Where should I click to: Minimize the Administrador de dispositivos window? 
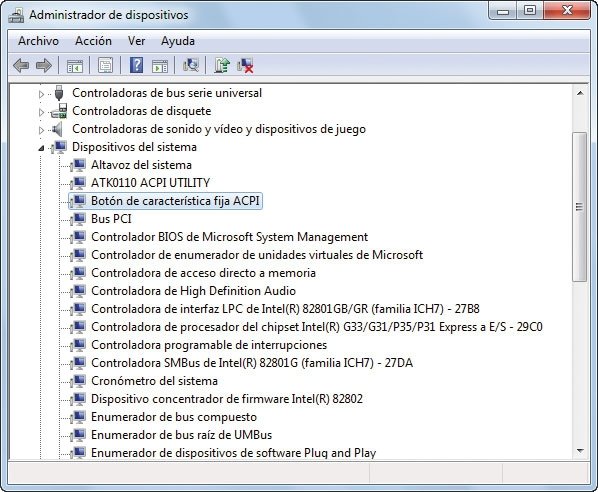[x=503, y=10]
